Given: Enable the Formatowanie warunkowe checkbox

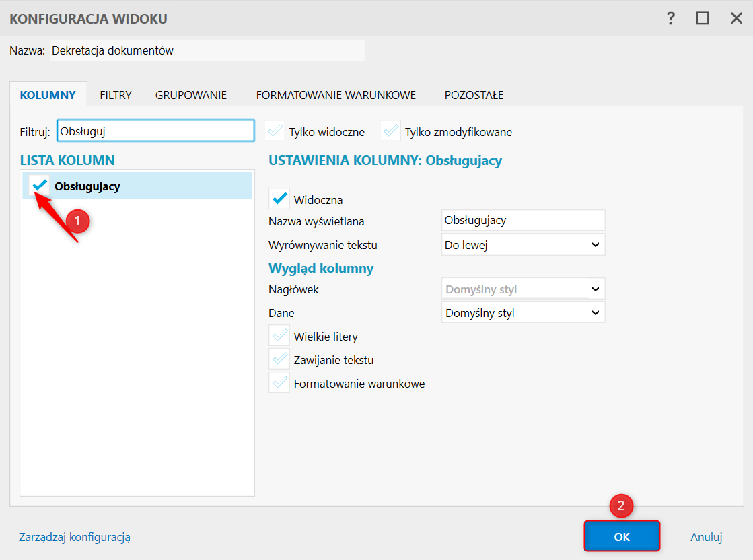Looking at the screenshot, I should pos(279,383).
